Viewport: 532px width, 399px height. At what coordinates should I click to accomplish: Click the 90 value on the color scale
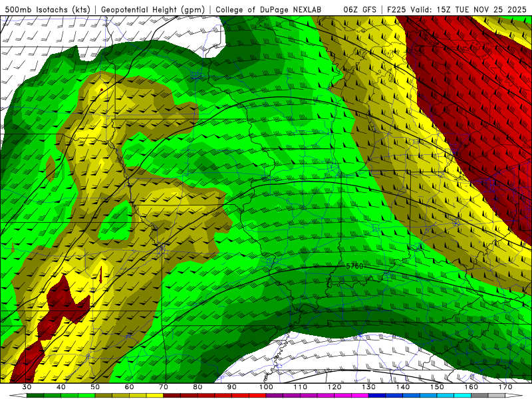pos(231,387)
